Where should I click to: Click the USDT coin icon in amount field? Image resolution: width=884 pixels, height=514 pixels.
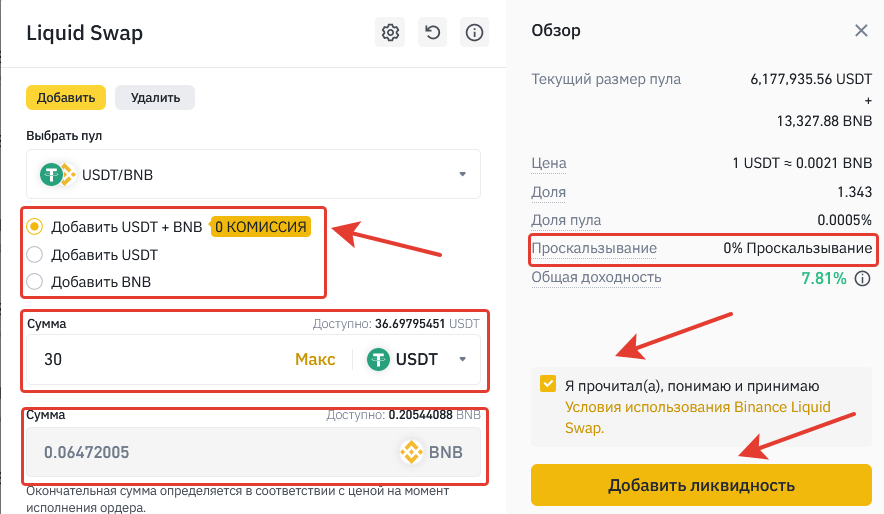pyautogui.click(x=378, y=359)
